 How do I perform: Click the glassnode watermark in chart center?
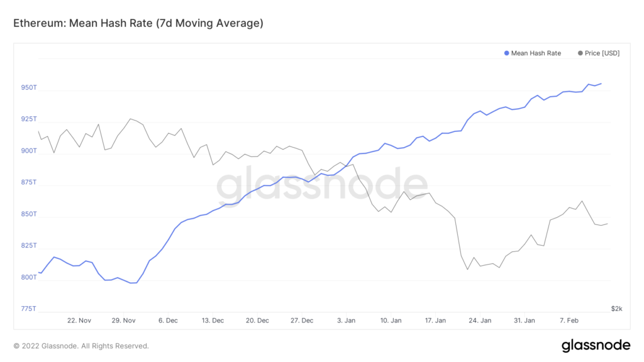click(x=322, y=182)
